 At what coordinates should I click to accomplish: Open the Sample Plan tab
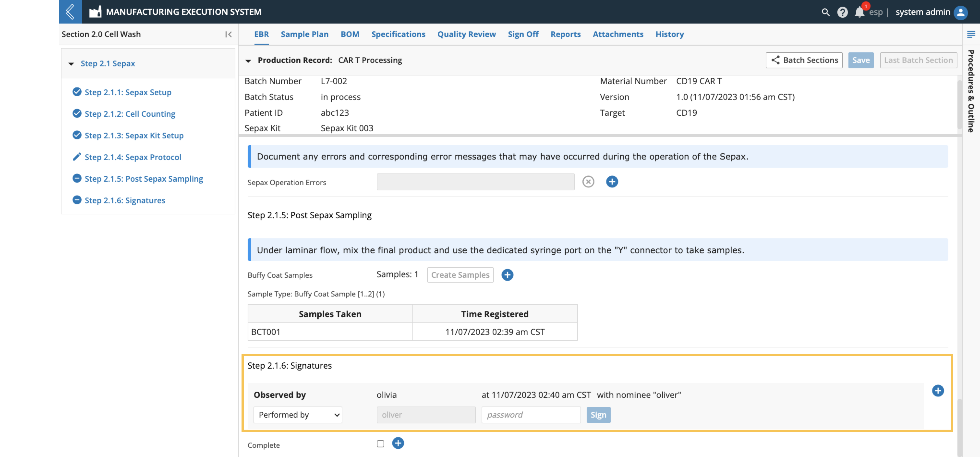304,34
